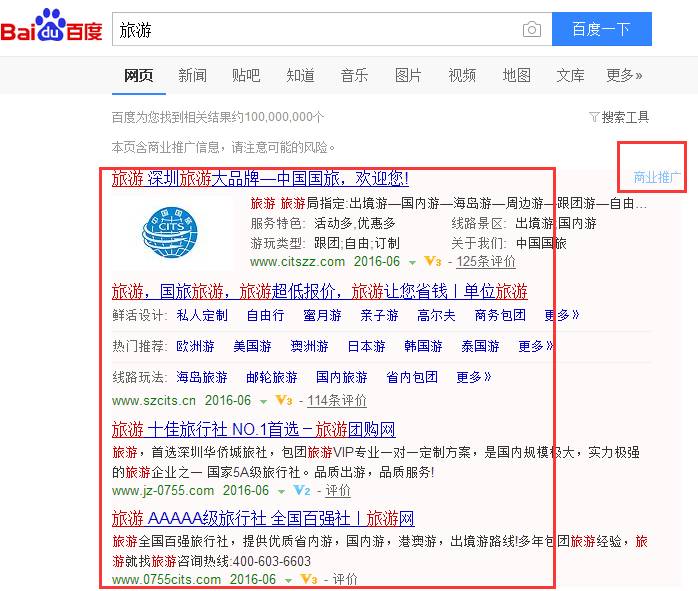Open the 商务包团 sublink
698x591 pixels.
click(500, 316)
